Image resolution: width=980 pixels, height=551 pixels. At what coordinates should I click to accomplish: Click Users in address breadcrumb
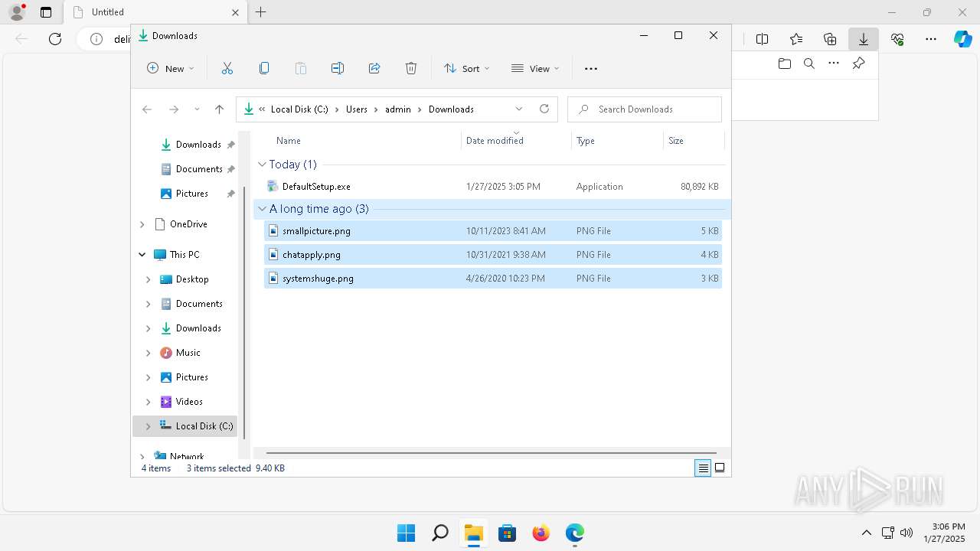pyautogui.click(x=357, y=109)
